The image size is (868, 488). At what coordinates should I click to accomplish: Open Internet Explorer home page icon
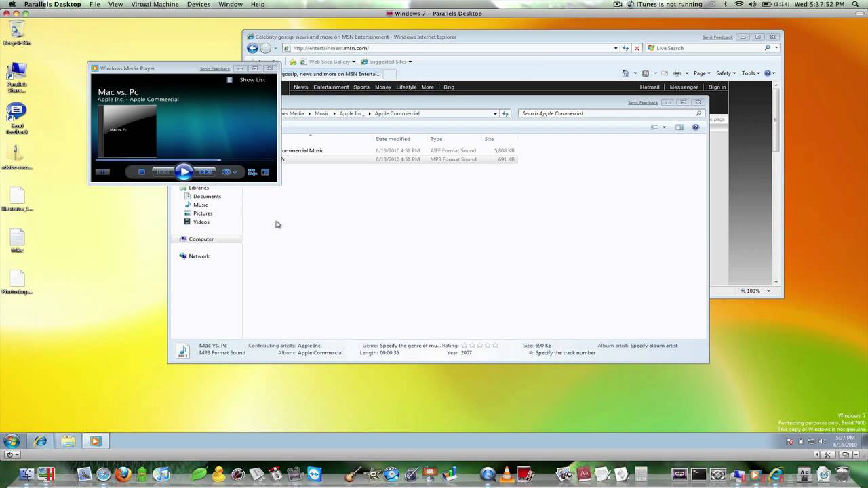[x=626, y=73]
